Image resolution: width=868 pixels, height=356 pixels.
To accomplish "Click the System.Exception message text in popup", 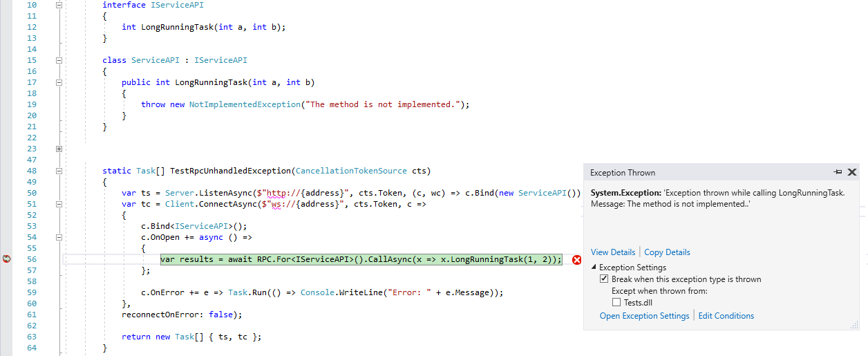I will 718,199.
